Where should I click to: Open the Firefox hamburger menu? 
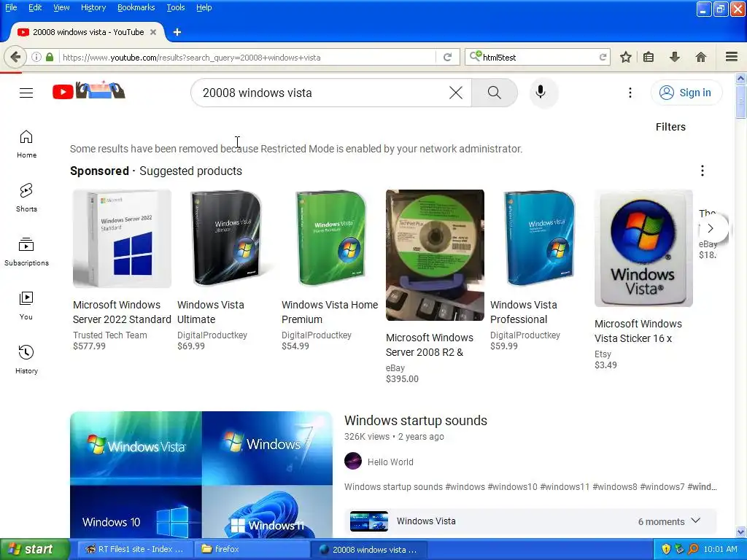(x=732, y=57)
